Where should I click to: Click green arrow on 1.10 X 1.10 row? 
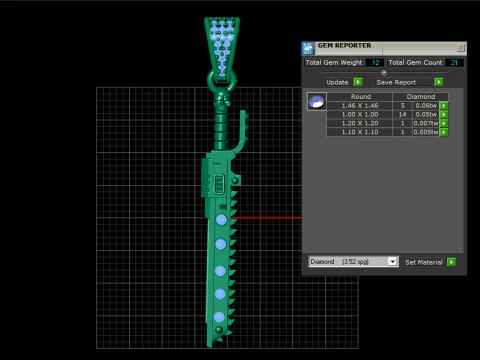point(444,132)
